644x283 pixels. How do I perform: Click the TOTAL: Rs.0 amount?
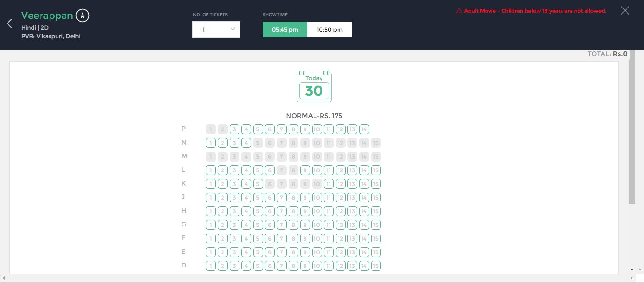(607, 54)
